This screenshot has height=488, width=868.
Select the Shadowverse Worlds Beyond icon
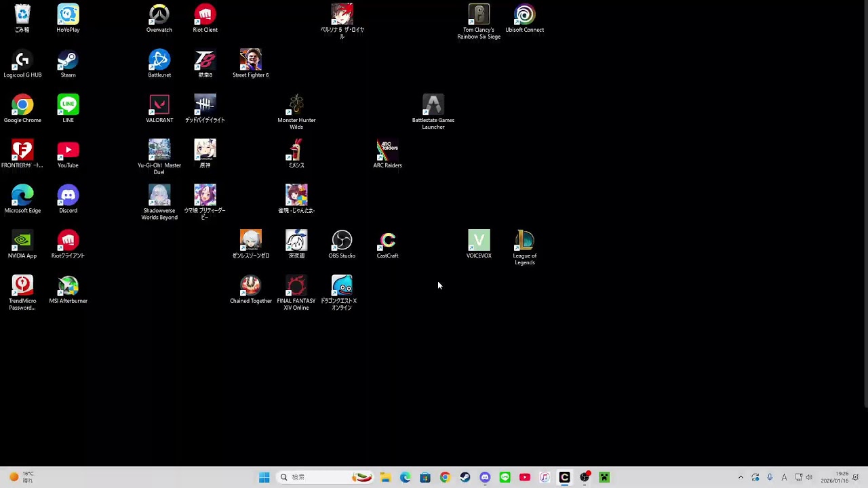click(x=159, y=203)
